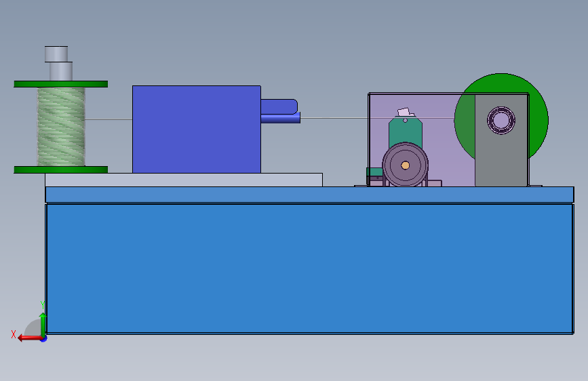588x381 pixels.
Task: Click the green Y axis label
Action: [x=43, y=305]
